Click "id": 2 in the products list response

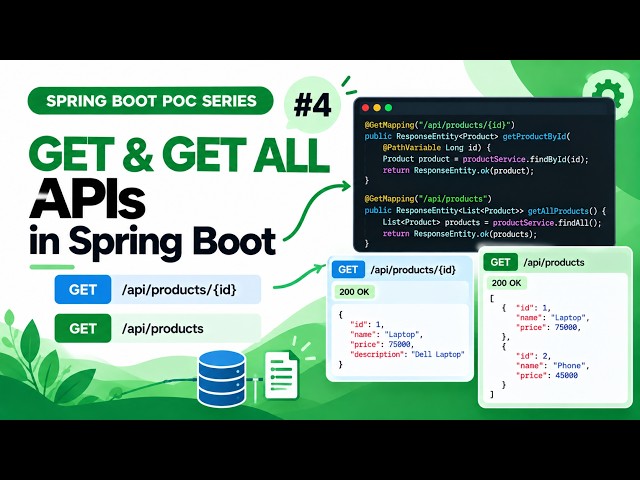533,356
